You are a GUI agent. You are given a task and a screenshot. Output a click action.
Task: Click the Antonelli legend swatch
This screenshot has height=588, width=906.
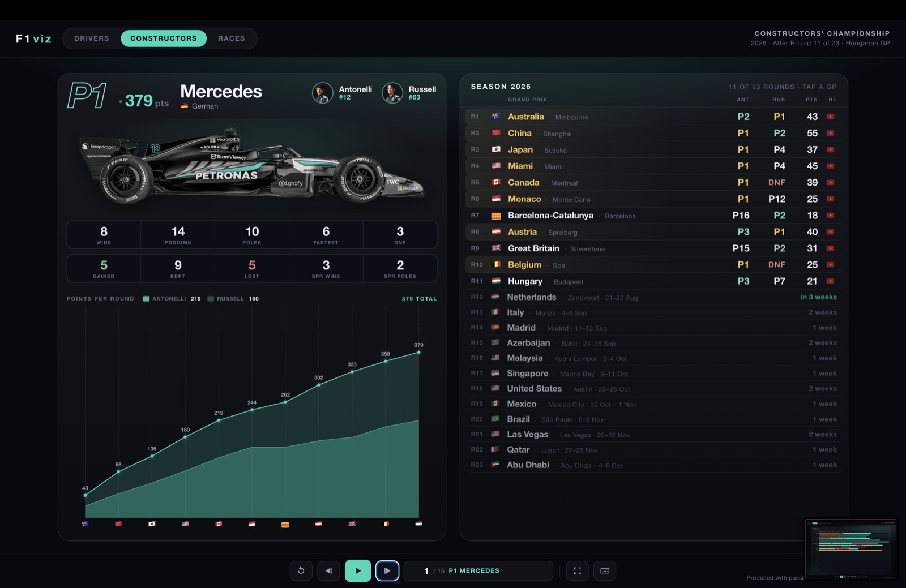146,299
